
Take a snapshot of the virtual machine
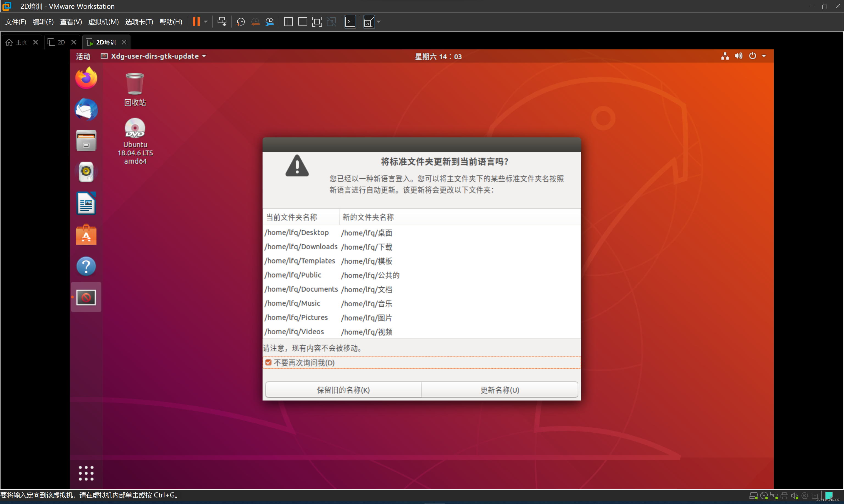[x=240, y=21]
